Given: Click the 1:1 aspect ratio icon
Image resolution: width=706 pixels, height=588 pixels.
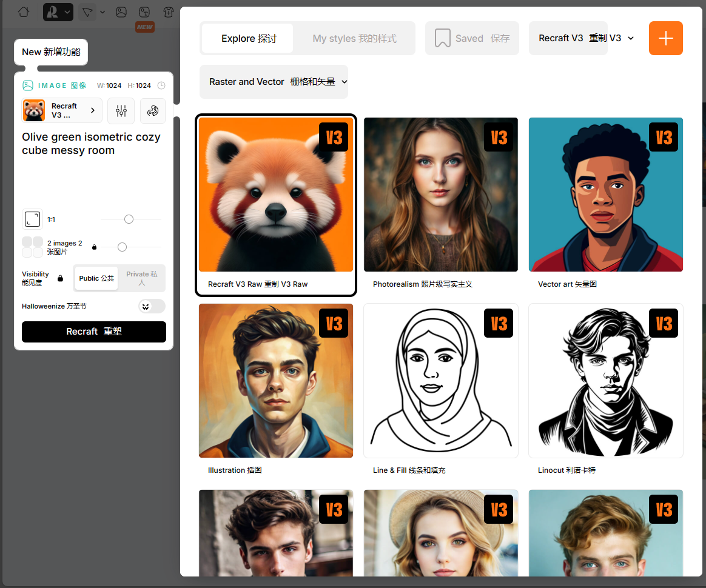Looking at the screenshot, I should (x=32, y=219).
